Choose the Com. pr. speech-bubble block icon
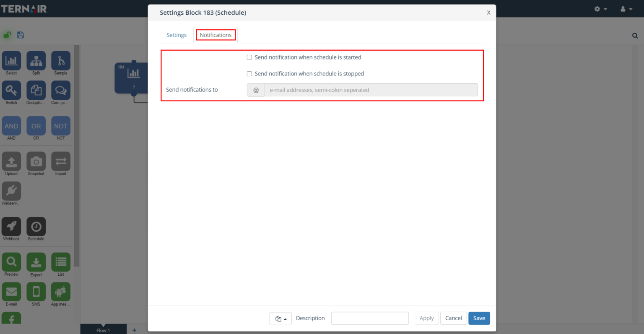The image size is (644, 334). tap(61, 90)
